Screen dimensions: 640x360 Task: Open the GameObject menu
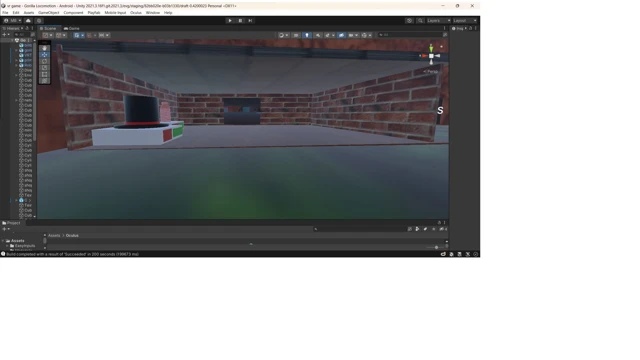tap(49, 13)
